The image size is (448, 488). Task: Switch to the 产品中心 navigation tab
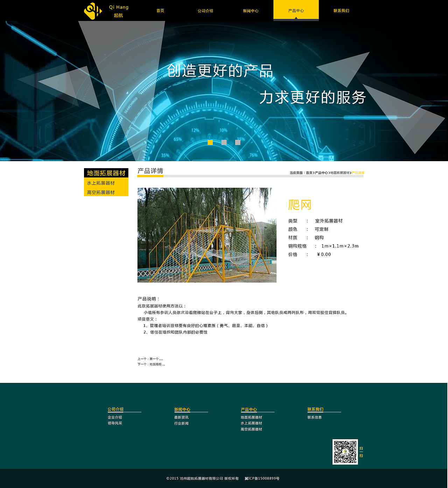pyautogui.click(x=296, y=11)
